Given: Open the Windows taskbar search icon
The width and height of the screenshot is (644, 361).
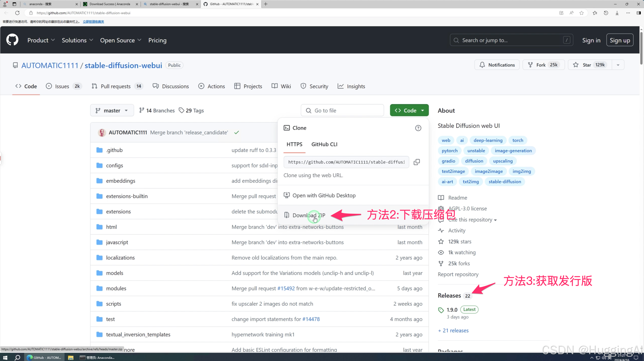Looking at the screenshot, I should 17,357.
